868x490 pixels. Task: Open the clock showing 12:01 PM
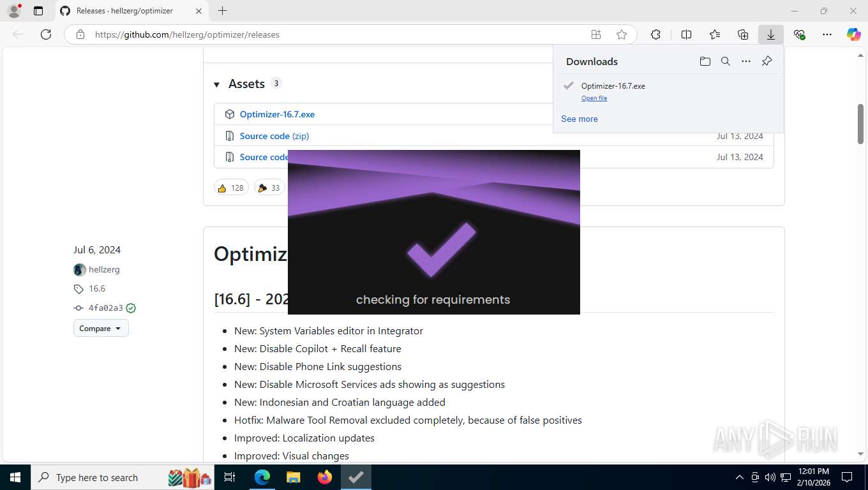click(813, 477)
